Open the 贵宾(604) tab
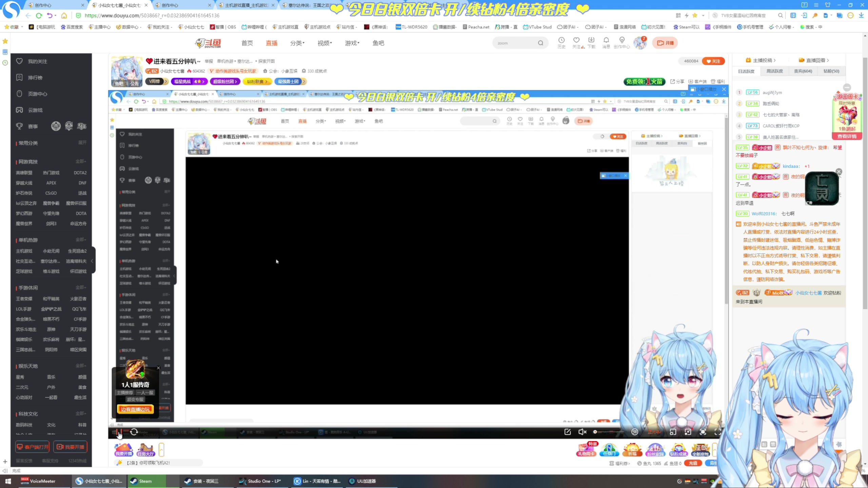Viewport: 868px width, 488px height. [x=803, y=71]
